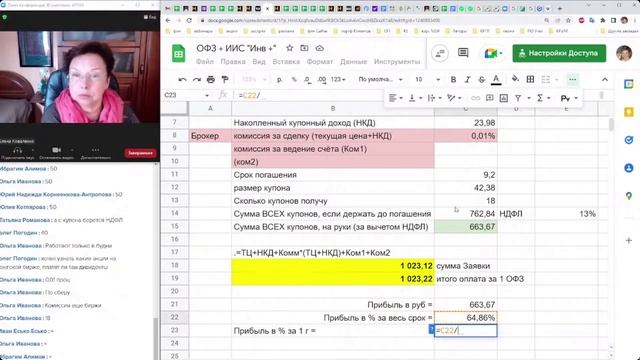Open the Правка menu
The image size is (640, 360).
tap(233, 62)
